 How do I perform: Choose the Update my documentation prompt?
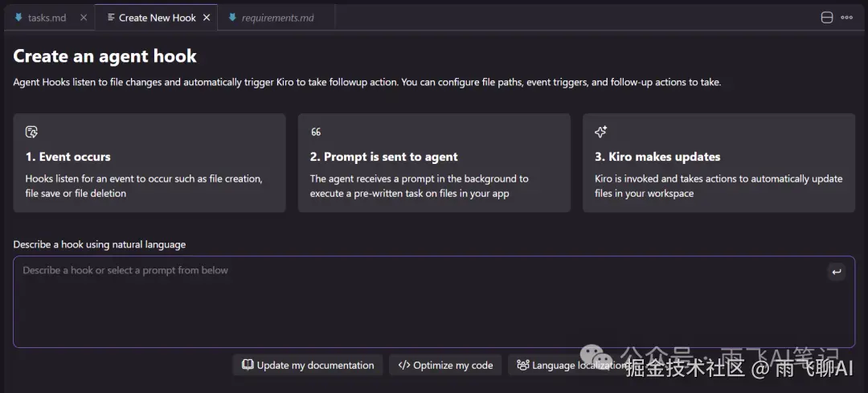[x=308, y=365]
